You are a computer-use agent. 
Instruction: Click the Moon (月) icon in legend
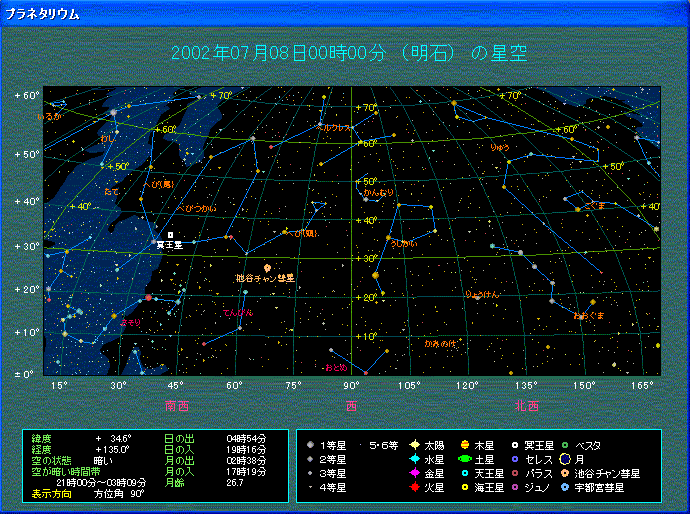pyautogui.click(x=565, y=459)
